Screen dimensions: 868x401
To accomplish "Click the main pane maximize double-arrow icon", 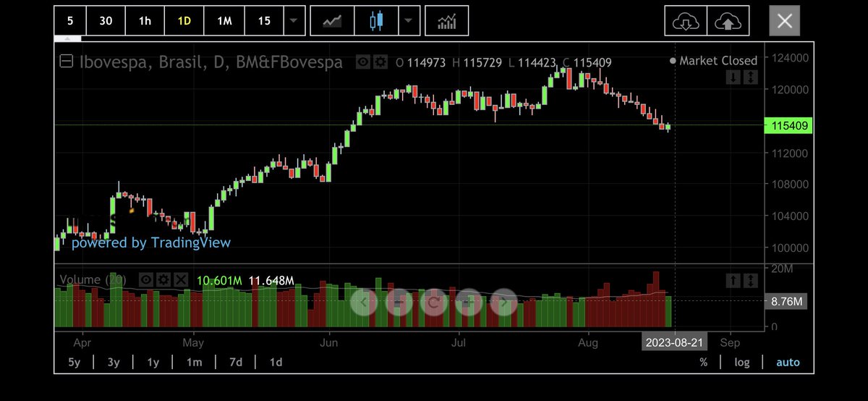I will click(x=750, y=77).
